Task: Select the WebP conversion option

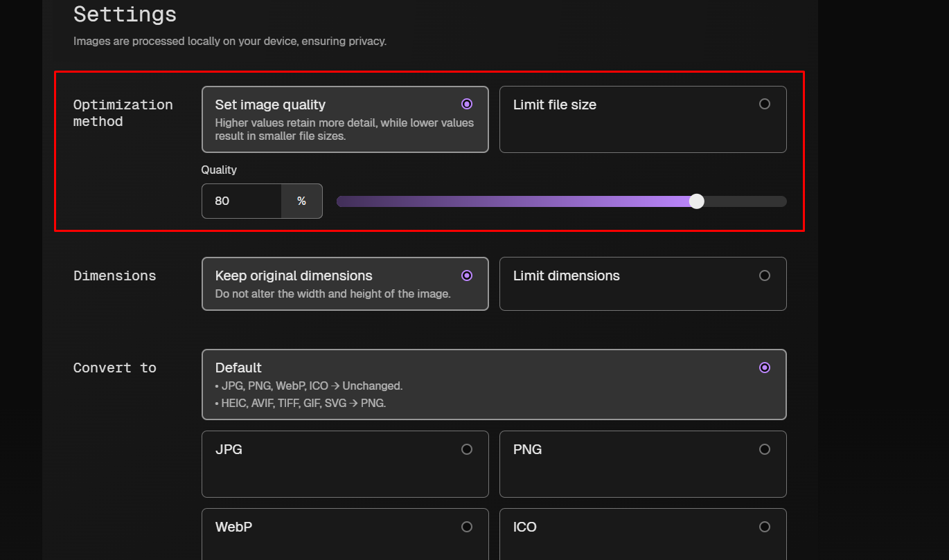Action: click(x=466, y=527)
